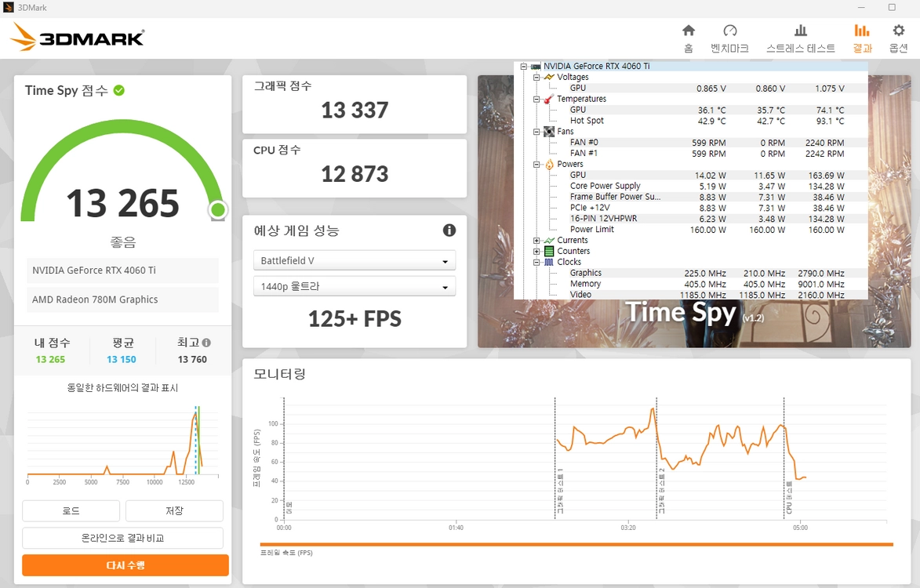This screenshot has width=920, height=588.
Task: Open the Benchmarks (벤치마크) gauge icon
Action: pos(730,31)
